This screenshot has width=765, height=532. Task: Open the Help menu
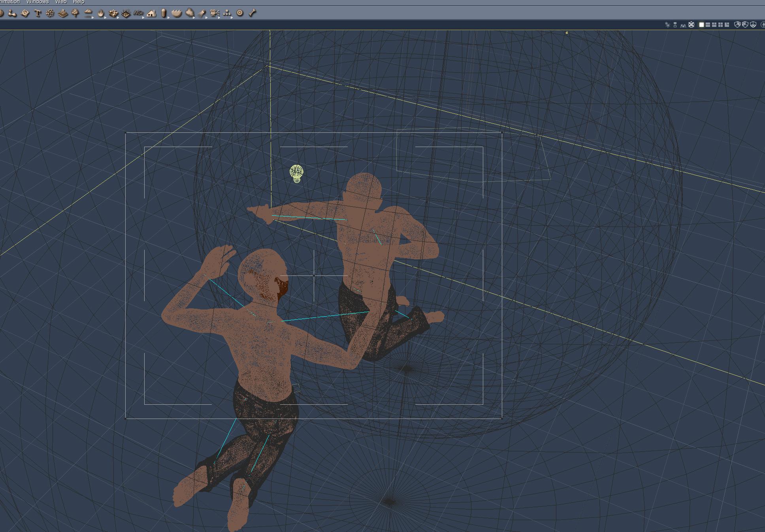(x=79, y=2)
